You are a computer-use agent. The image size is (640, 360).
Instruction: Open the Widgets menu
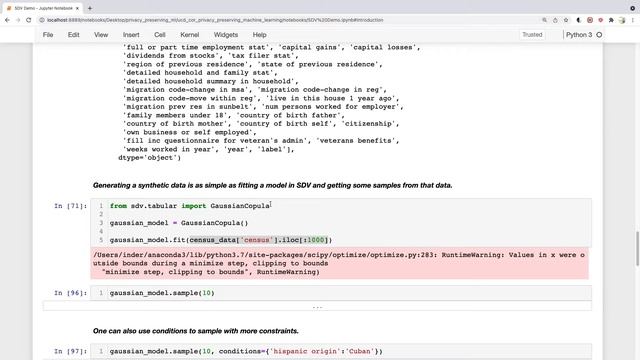[226, 35]
